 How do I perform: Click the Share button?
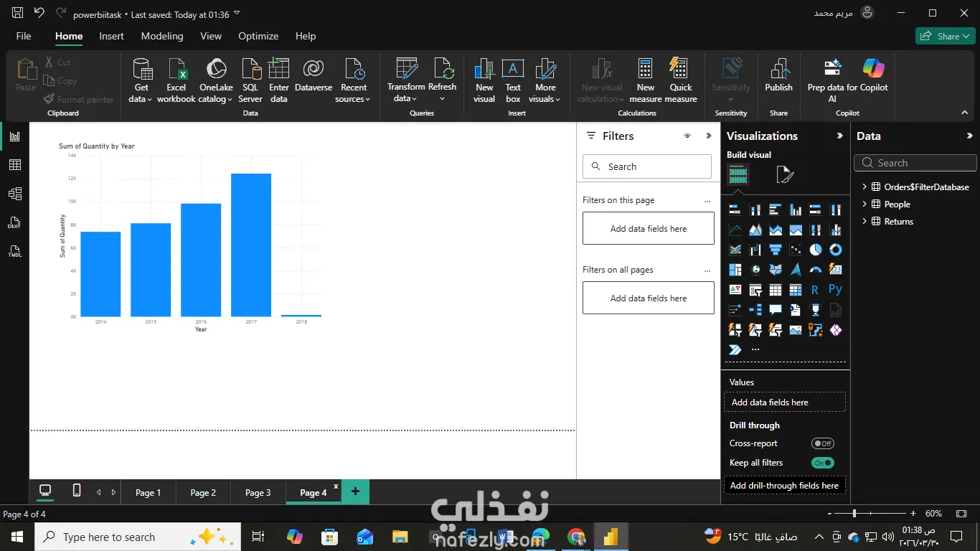pyautogui.click(x=945, y=36)
